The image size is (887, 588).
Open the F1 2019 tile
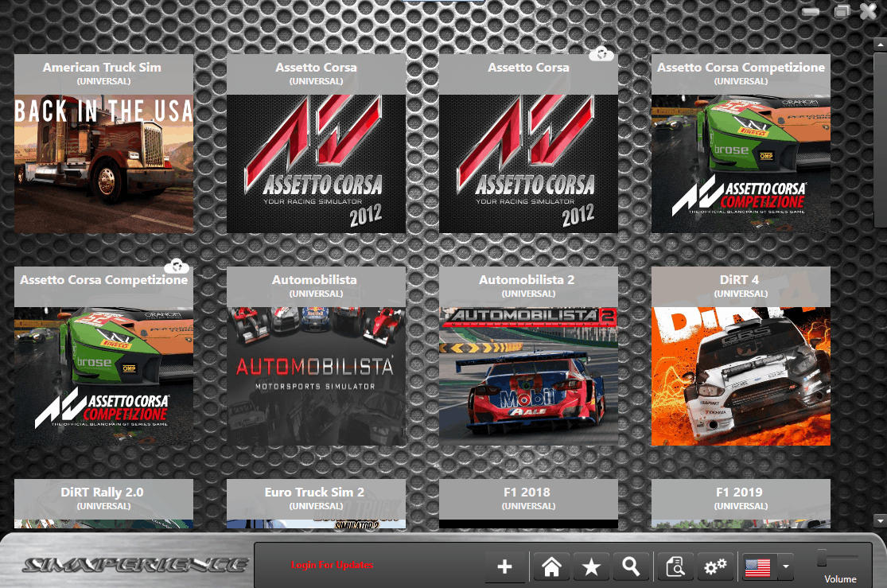pyautogui.click(x=741, y=501)
